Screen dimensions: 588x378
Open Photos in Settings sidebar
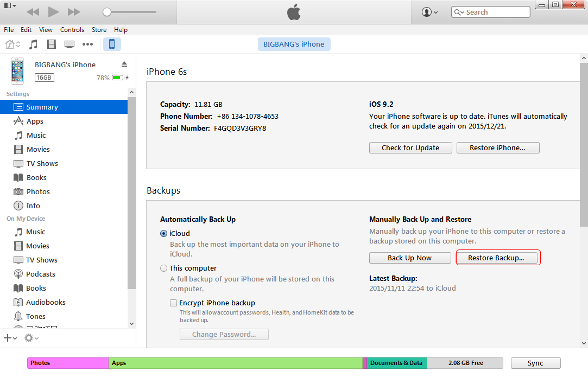click(x=64, y=191)
